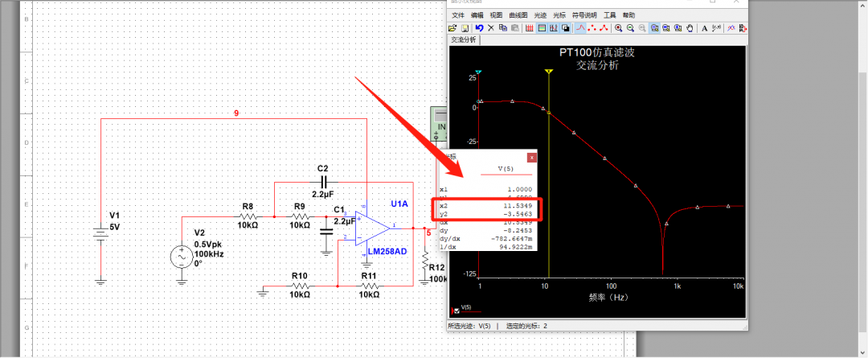Select the hand pan tool
The width and height of the screenshot is (868, 358).
coord(689,27)
